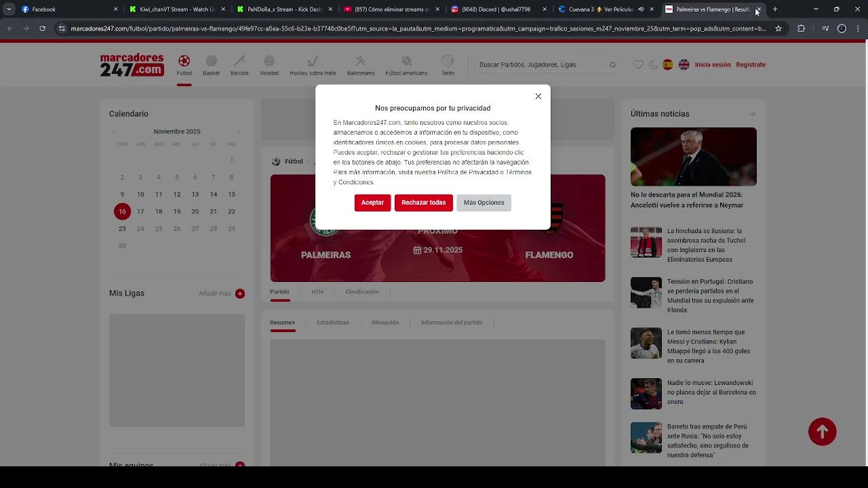Switch to the Facebook browser tab

pyautogui.click(x=68, y=9)
